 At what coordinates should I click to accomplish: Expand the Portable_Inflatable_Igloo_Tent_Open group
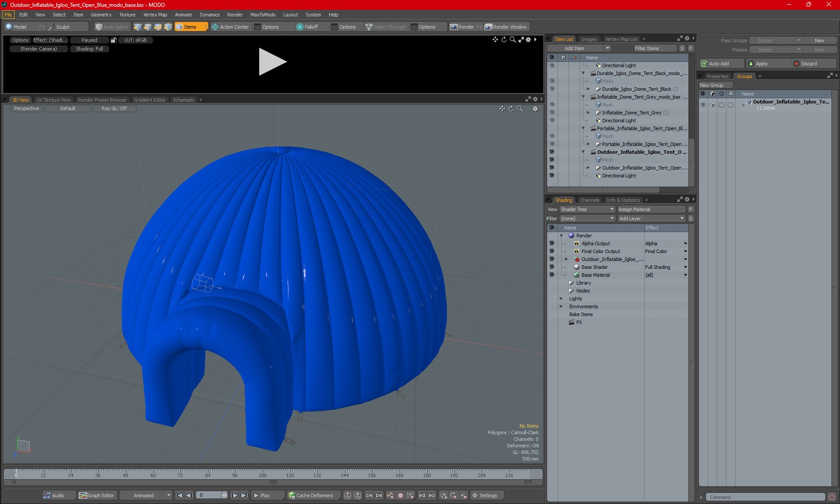tap(588, 144)
